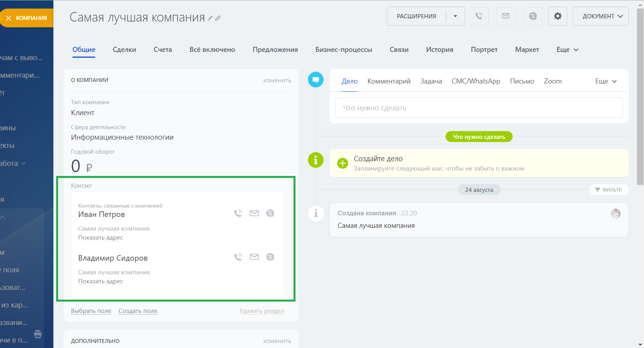Call Иван Петров via phone icon
Screen dimensions: 644x348
point(238,213)
